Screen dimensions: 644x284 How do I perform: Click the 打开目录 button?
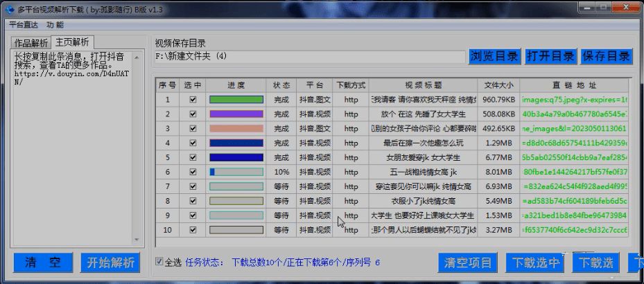click(550, 56)
